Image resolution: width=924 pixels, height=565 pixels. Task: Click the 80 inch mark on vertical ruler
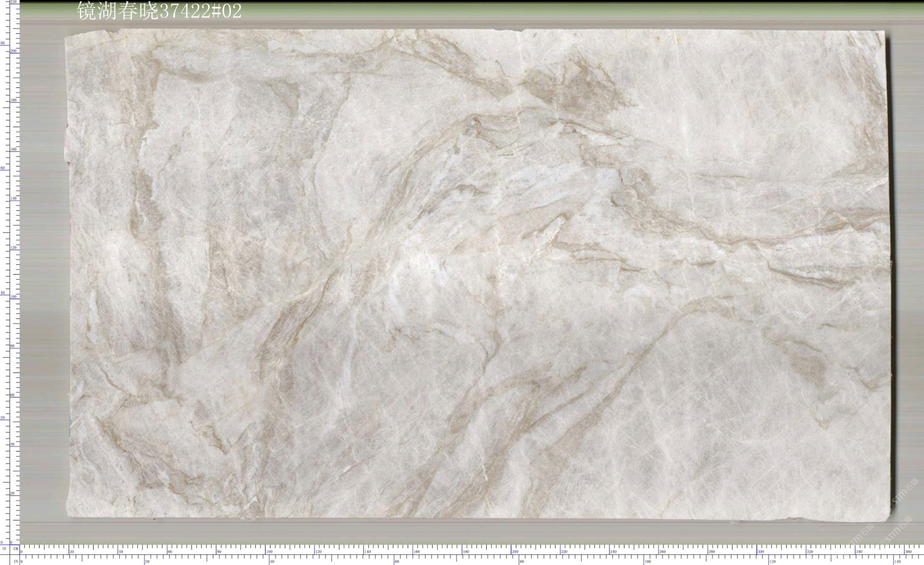click(x=3, y=43)
